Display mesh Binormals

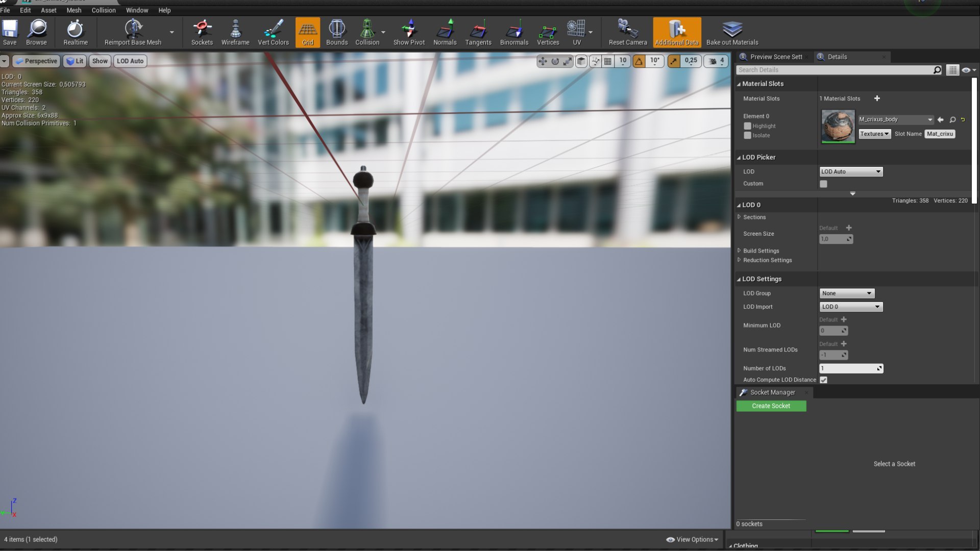[x=514, y=33]
